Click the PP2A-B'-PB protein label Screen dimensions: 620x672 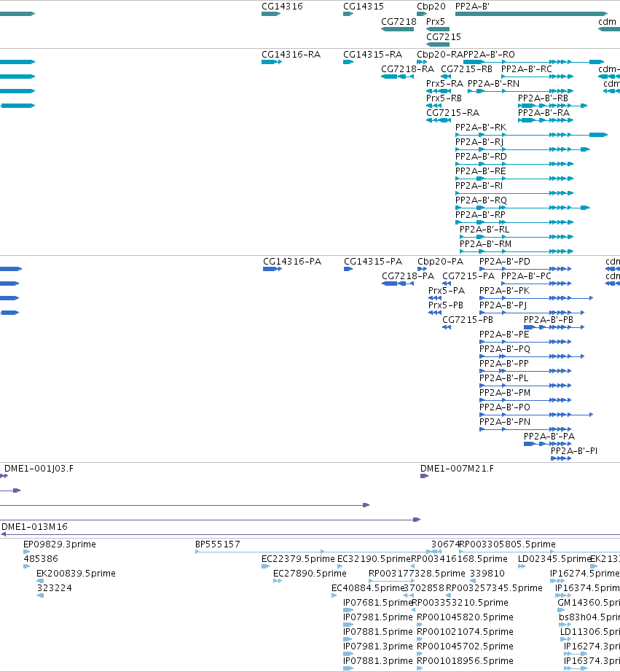pos(549,320)
